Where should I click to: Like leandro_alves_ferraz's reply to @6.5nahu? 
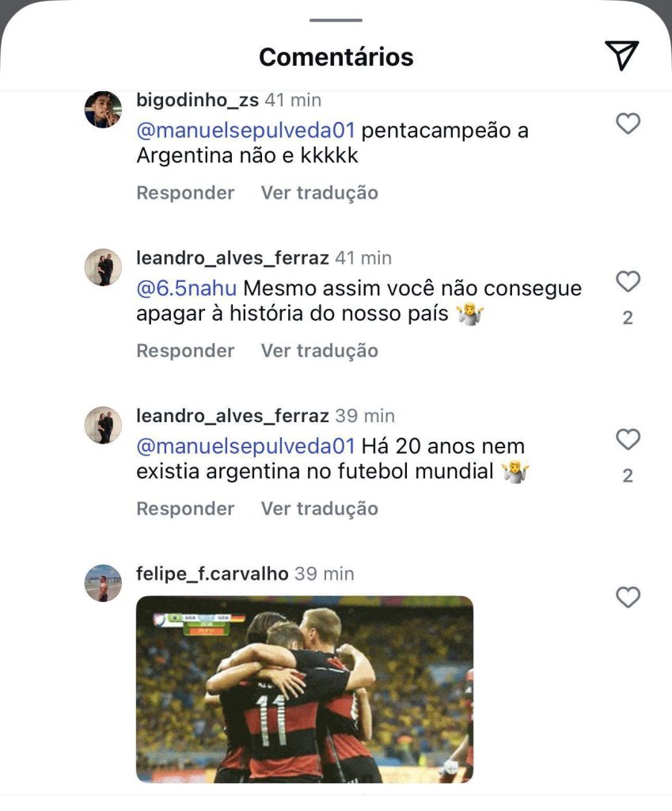(x=628, y=281)
